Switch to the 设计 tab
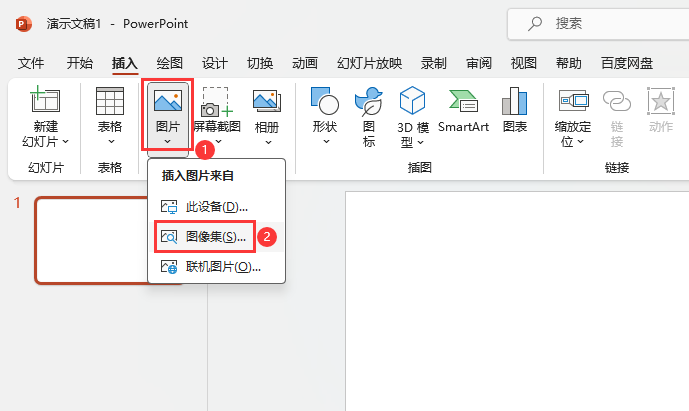This screenshot has width=689, height=411. 215,63
